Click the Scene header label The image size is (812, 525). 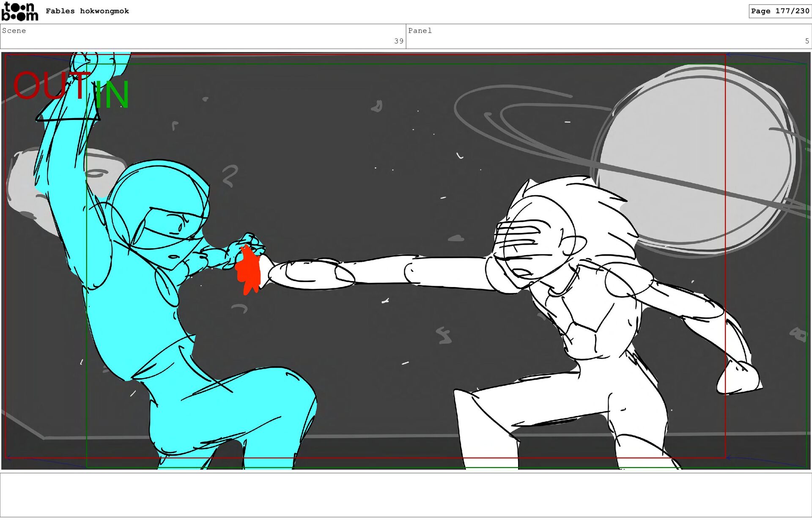coord(14,30)
